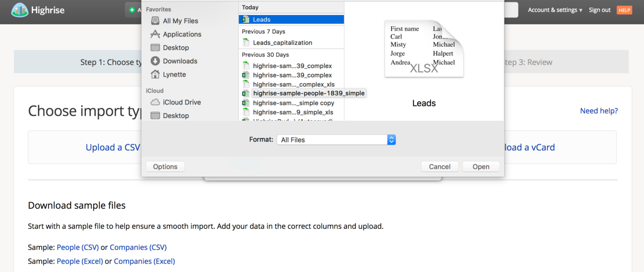Image resolution: width=644 pixels, height=272 pixels.
Task: Click the first highrise-sam...39_complex document icon
Action: [x=246, y=66]
